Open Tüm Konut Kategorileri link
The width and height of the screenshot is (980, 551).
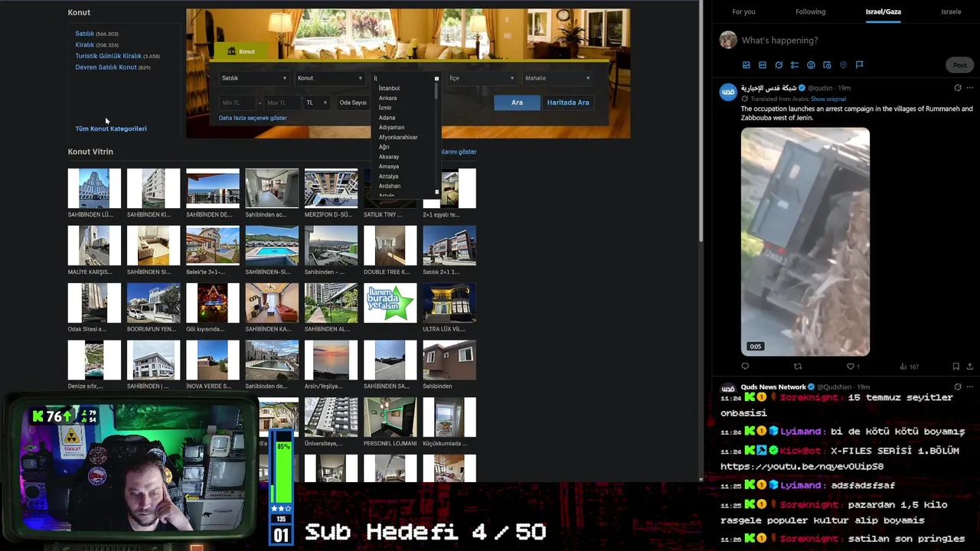pyautogui.click(x=111, y=129)
